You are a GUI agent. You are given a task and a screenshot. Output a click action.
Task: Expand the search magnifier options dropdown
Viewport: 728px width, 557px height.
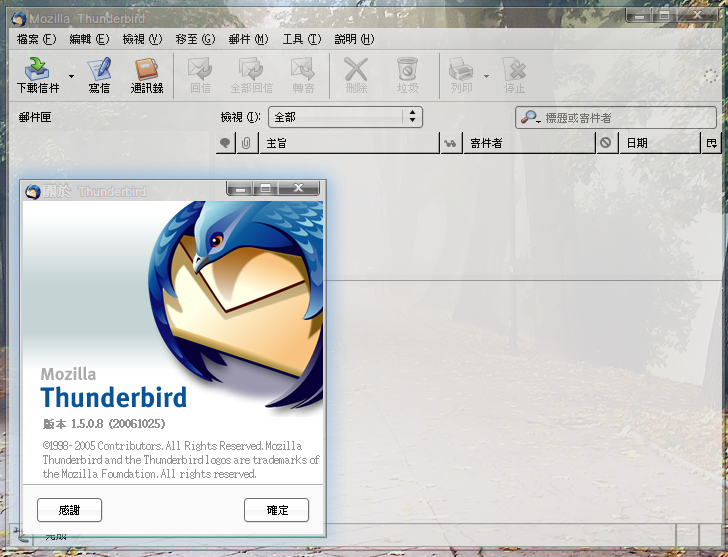[x=531, y=118]
